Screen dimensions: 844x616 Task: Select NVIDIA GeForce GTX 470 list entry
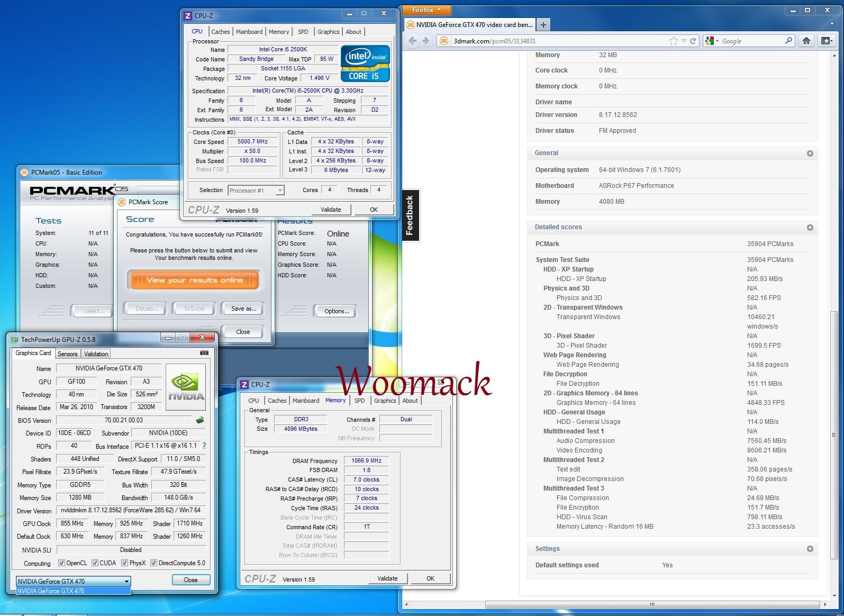click(x=73, y=591)
